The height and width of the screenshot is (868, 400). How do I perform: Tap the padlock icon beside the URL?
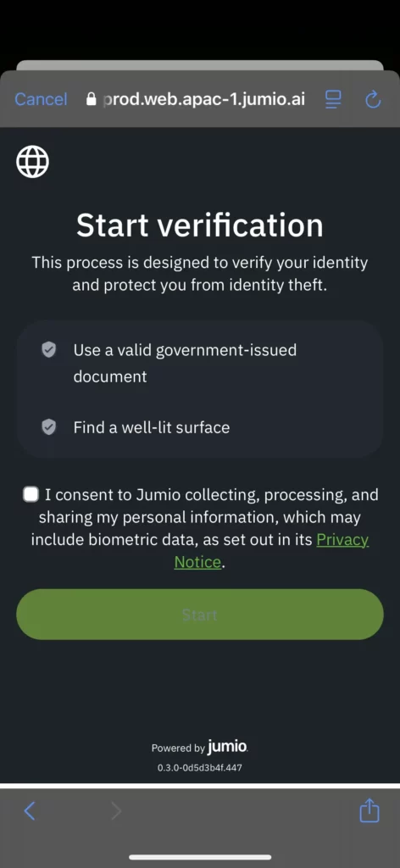pos(92,99)
